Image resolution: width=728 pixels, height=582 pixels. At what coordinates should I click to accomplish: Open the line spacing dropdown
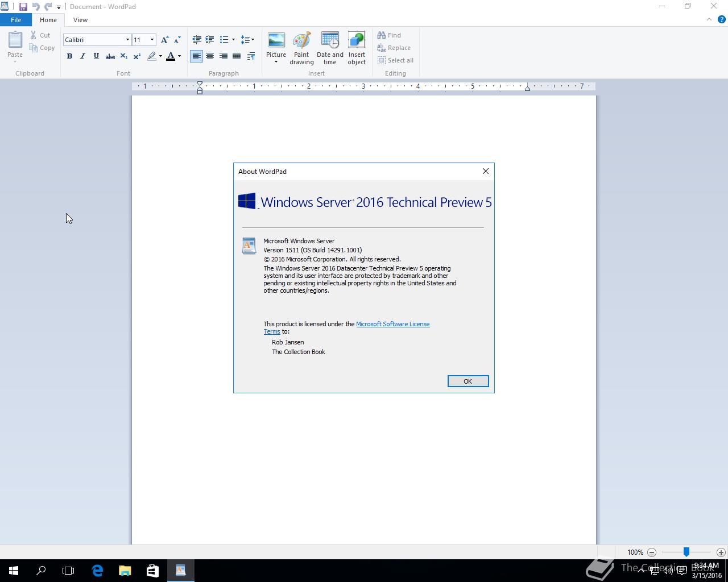(x=247, y=40)
